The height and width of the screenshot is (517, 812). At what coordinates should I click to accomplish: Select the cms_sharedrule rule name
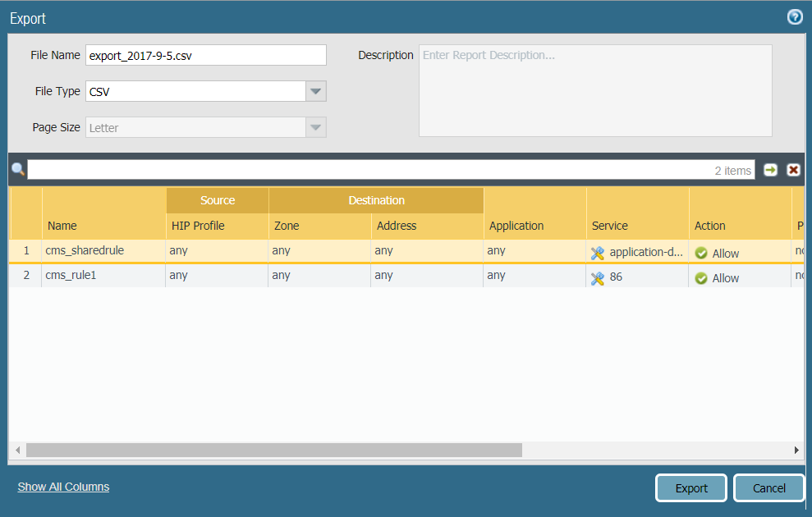pyautogui.click(x=85, y=250)
